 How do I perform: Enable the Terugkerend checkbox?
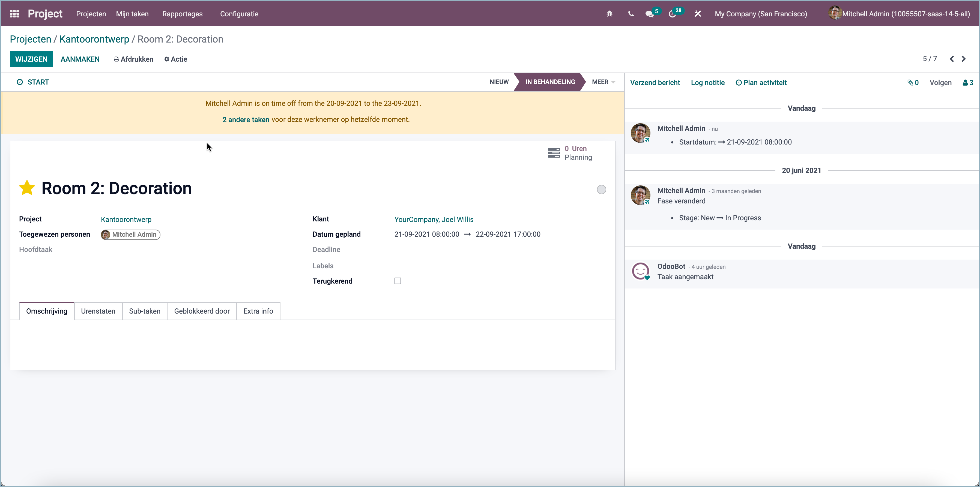pos(398,281)
